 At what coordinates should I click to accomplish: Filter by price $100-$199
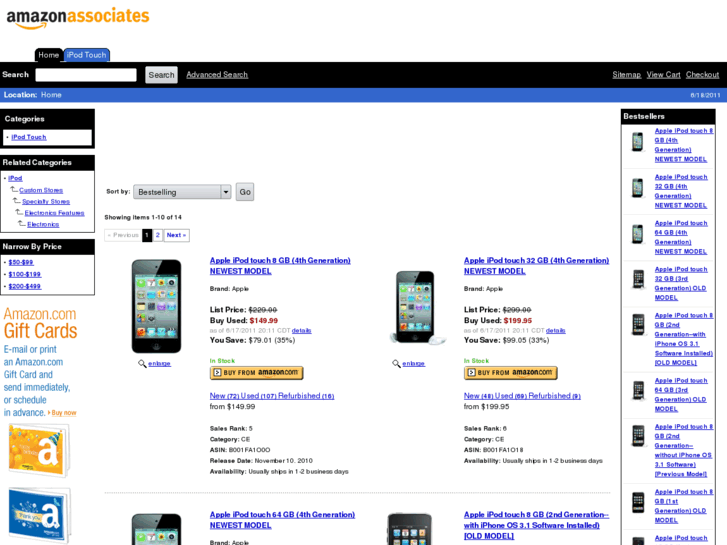(x=25, y=274)
